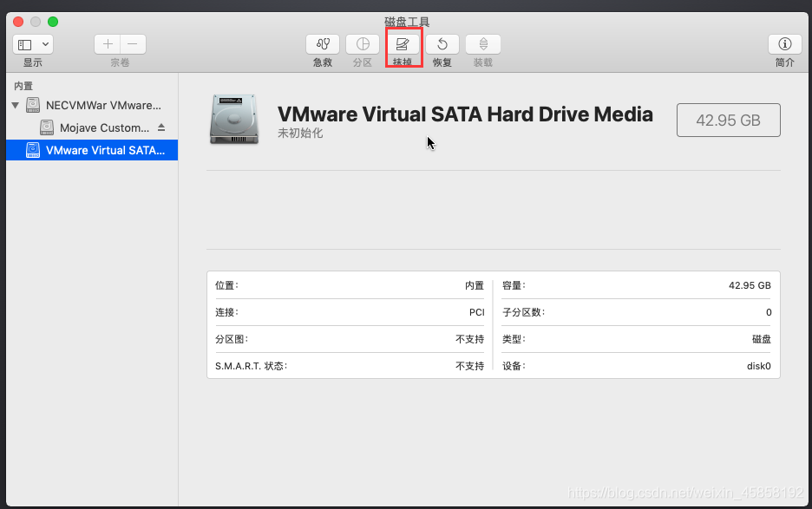Screen dimensions: 812x509
Task: Click the 装载 mount toolbar icon
Action: (x=482, y=44)
